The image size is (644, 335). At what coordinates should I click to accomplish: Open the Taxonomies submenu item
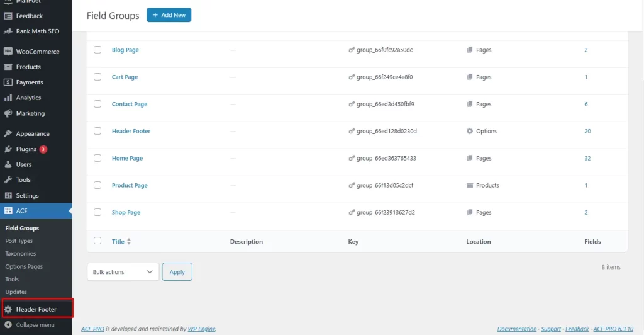coord(21,254)
